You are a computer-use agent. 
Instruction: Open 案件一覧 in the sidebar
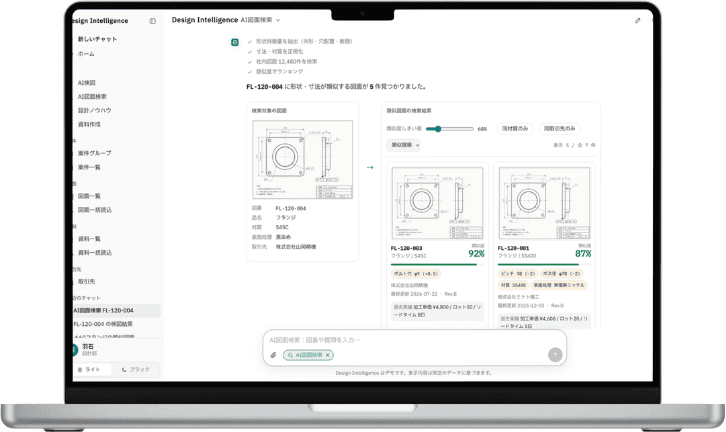click(x=89, y=167)
